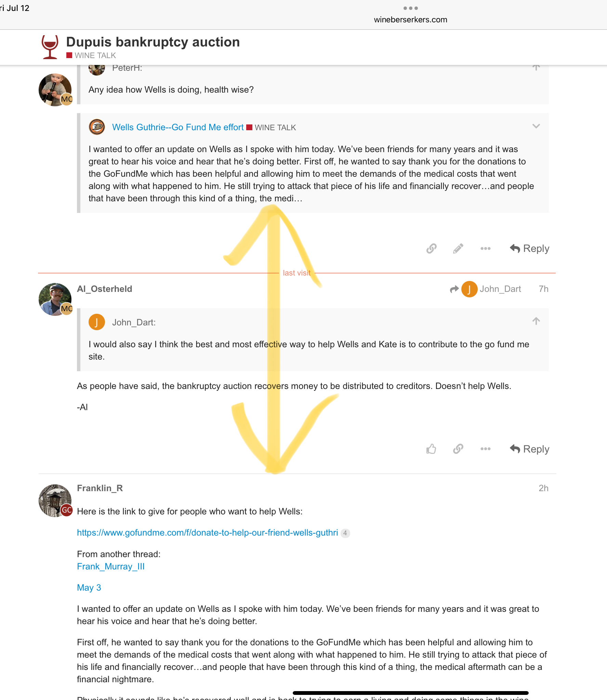The width and height of the screenshot is (607, 700).
Task: Tap the three-dot browser menu above the URL
Action: coord(410,8)
